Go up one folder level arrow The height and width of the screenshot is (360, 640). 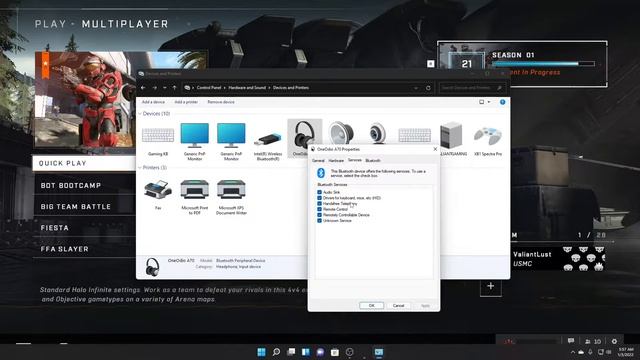tap(174, 88)
